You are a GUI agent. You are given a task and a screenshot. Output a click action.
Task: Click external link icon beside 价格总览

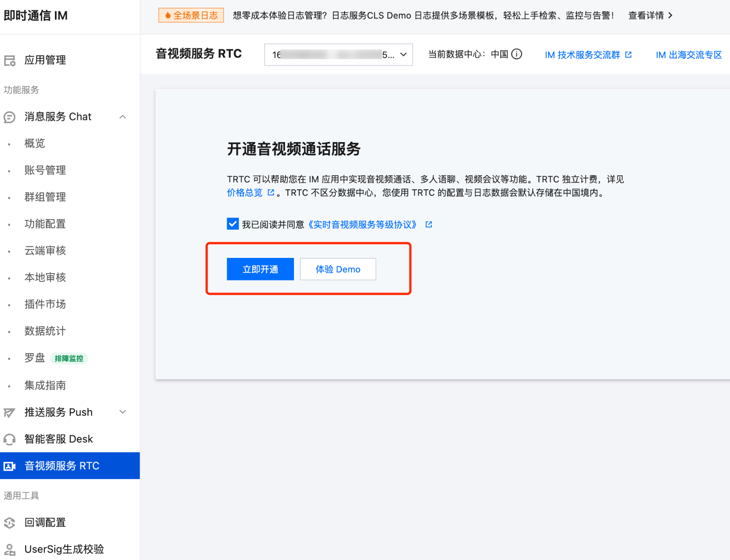(271, 193)
